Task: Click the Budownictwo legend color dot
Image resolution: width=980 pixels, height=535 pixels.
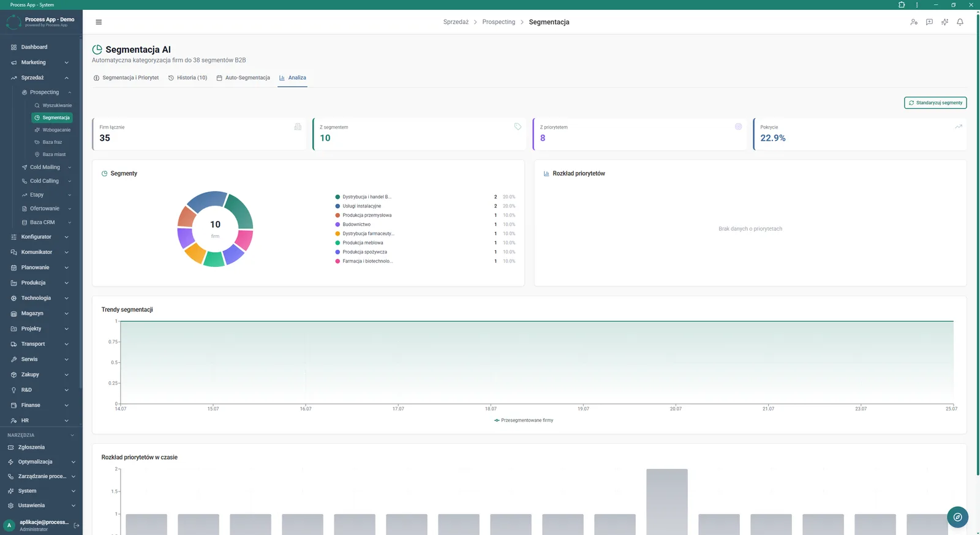Action: 337,225
